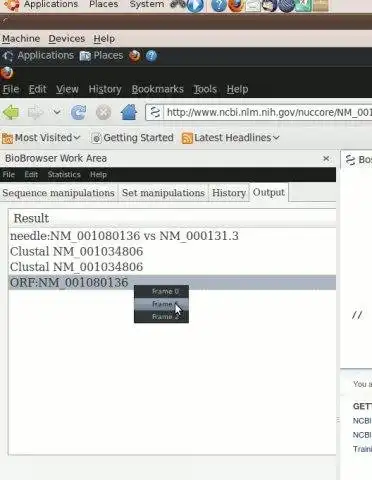Open the Getting Started bookmark
372x480 pixels.
(x=132, y=138)
